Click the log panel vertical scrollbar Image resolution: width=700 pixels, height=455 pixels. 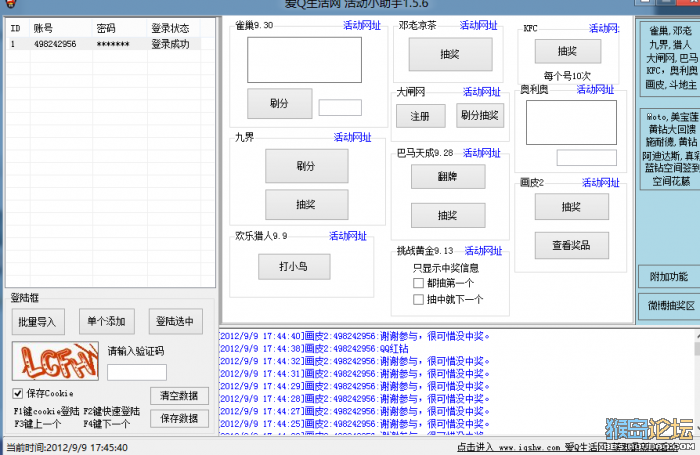coord(697,382)
